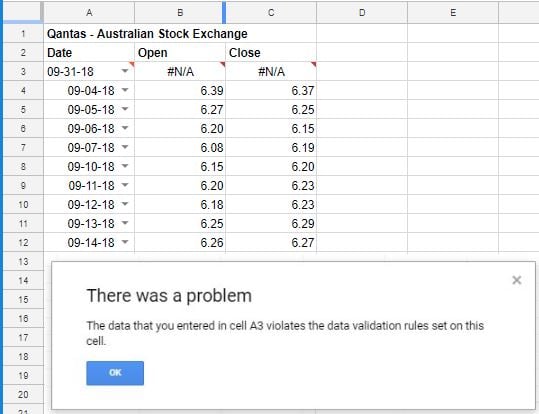Select the row 7 header
The image size is (539, 414).
[x=23, y=148]
